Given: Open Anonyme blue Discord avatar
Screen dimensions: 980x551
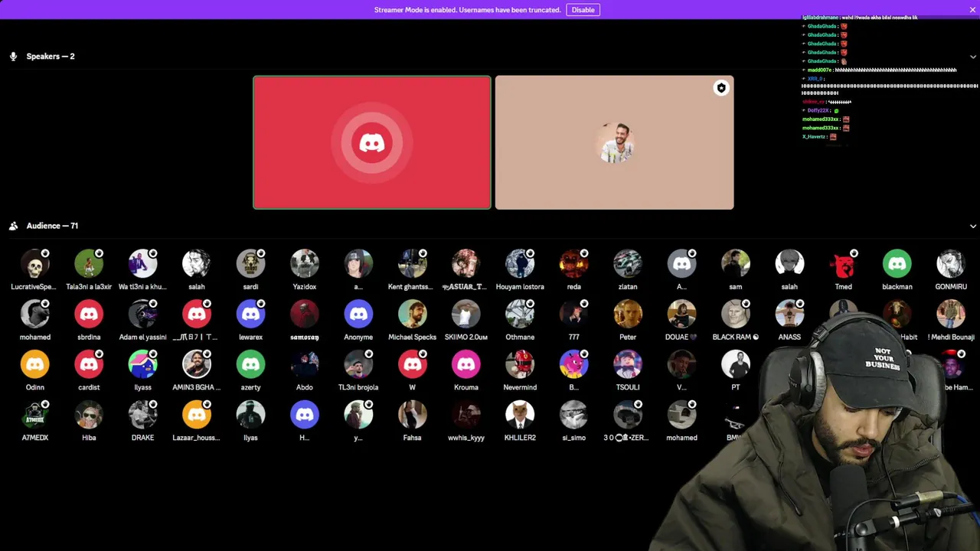Looking at the screenshot, I should [358, 315].
